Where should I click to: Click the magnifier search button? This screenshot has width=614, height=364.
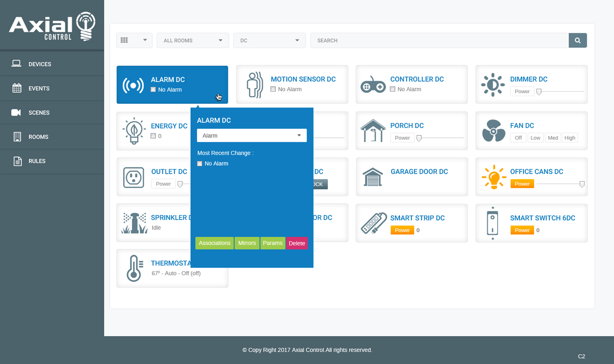point(578,40)
